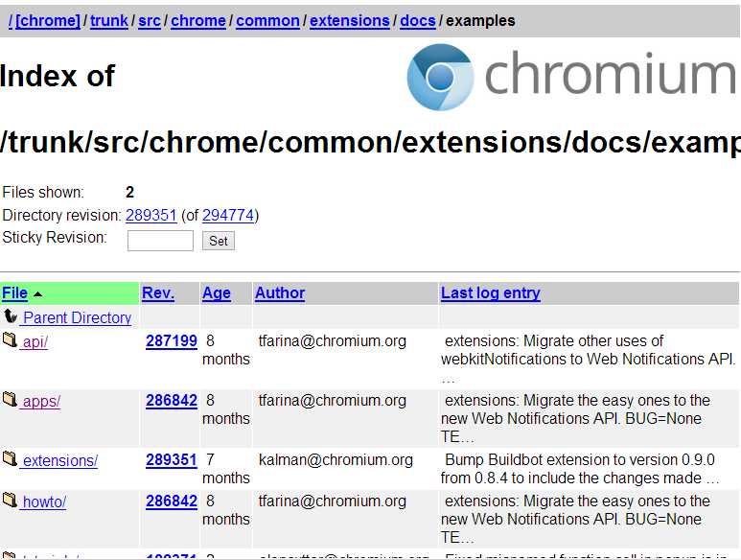This screenshot has width=741, height=560.
Task: Open Parent Directory link
Action: 77,317
